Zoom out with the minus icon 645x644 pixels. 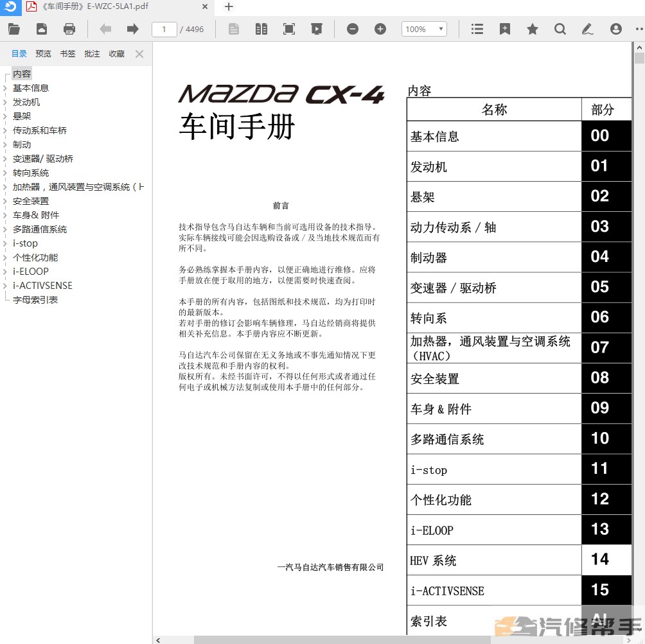(x=353, y=29)
